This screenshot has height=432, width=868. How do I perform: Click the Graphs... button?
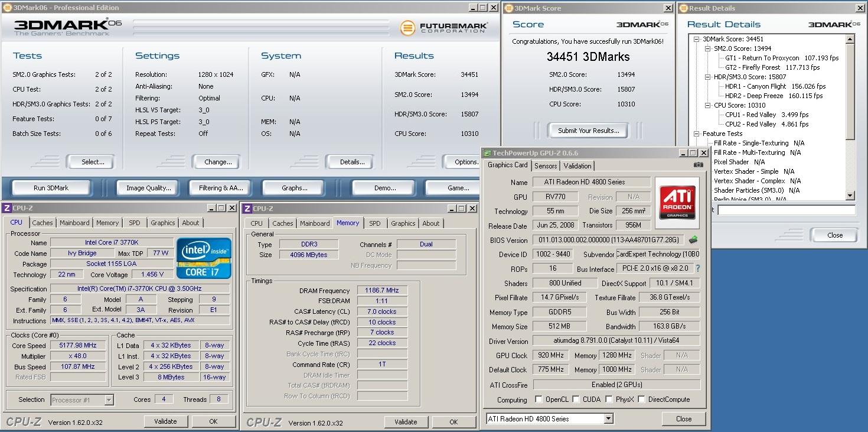[x=295, y=188]
